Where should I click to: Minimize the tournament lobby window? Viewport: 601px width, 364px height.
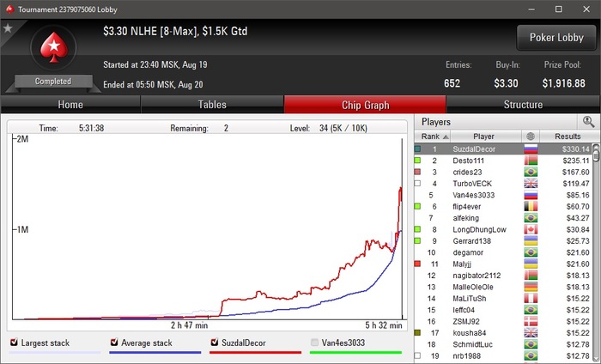[x=531, y=9]
